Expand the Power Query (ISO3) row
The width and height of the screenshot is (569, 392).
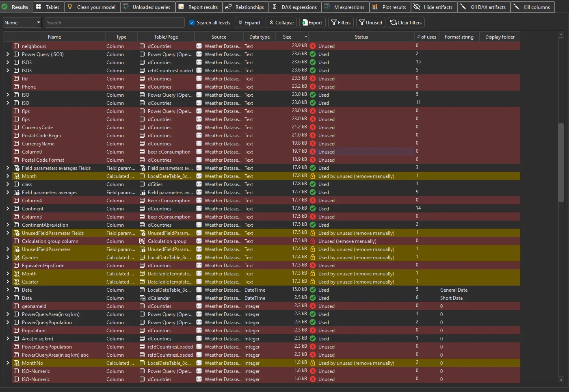click(x=8, y=54)
